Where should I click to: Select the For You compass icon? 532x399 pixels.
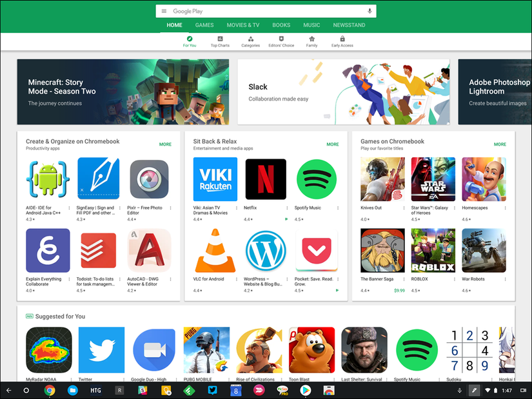190,39
